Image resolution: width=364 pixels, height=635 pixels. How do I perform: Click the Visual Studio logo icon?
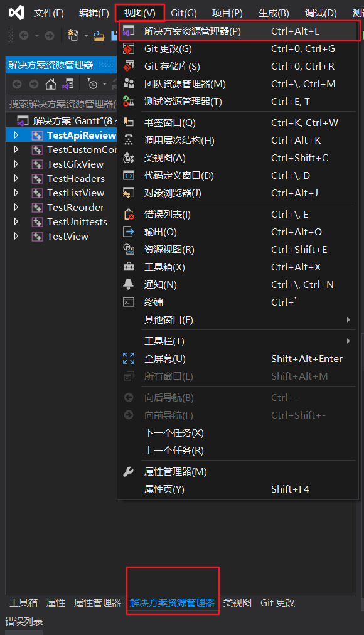tap(17, 13)
